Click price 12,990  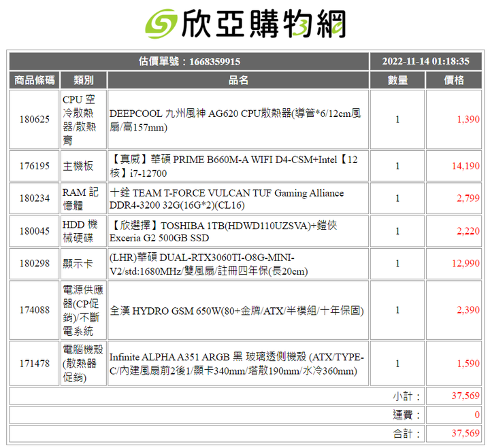(465, 263)
